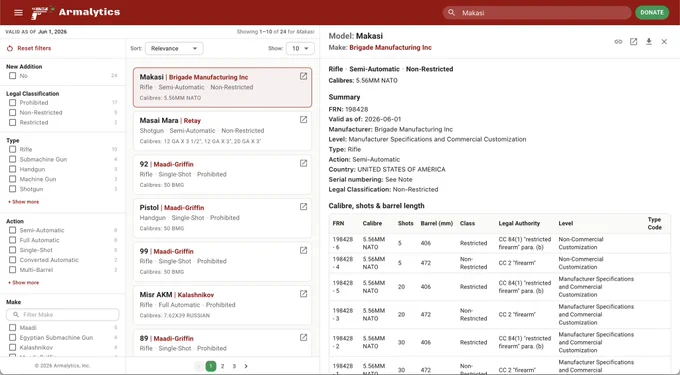This screenshot has height=375, width=680.
Task: Check the Maadi make filter
Action: 13,328
